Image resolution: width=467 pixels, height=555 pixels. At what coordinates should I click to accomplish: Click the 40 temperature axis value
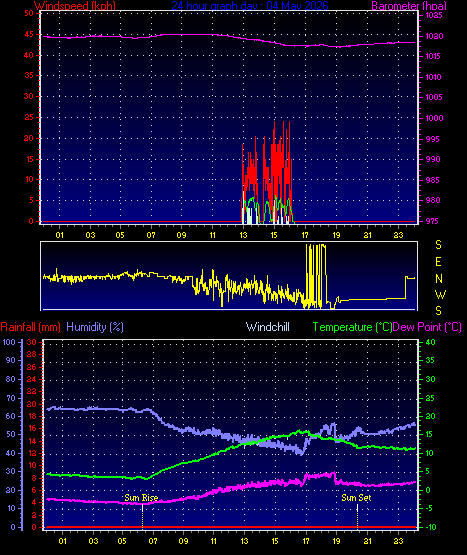(430, 342)
